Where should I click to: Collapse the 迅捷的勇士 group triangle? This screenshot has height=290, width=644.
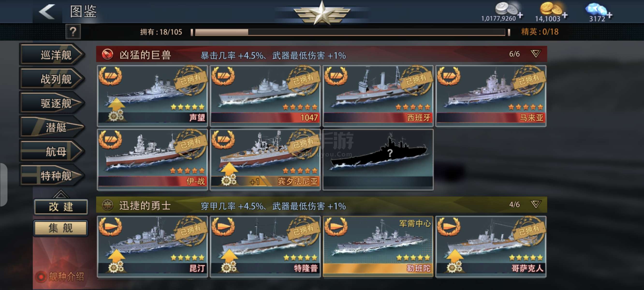[x=535, y=204]
